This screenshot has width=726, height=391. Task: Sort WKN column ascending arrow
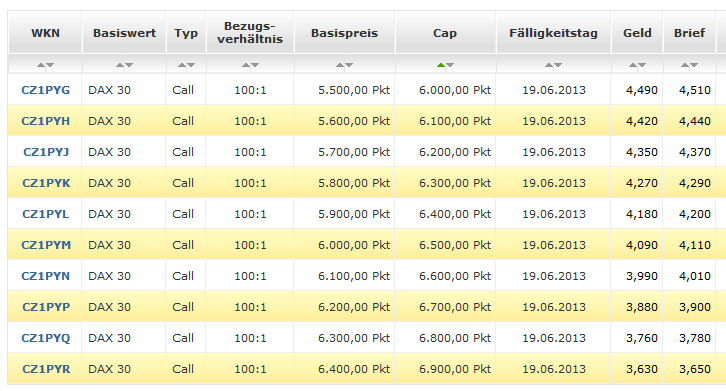tap(41, 65)
